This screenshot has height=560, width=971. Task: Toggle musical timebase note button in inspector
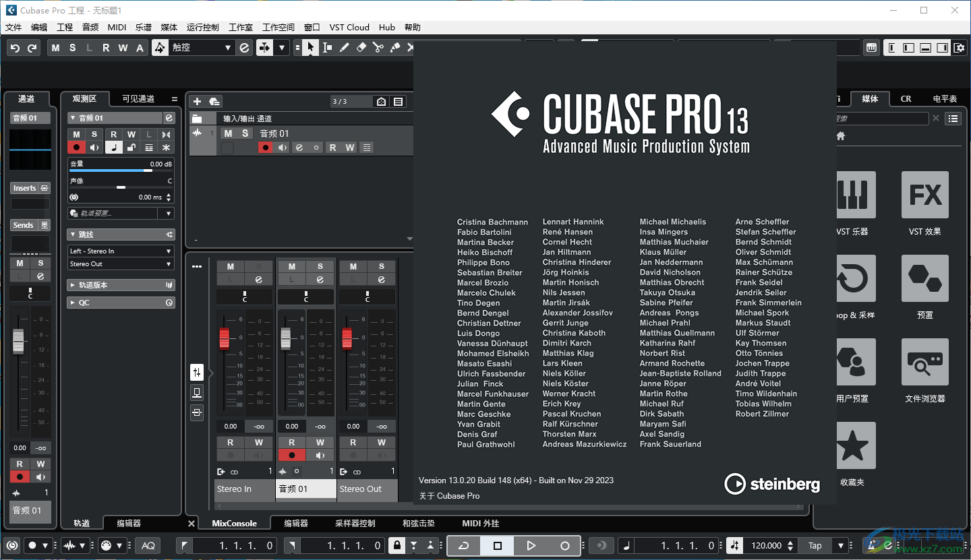coord(114,148)
